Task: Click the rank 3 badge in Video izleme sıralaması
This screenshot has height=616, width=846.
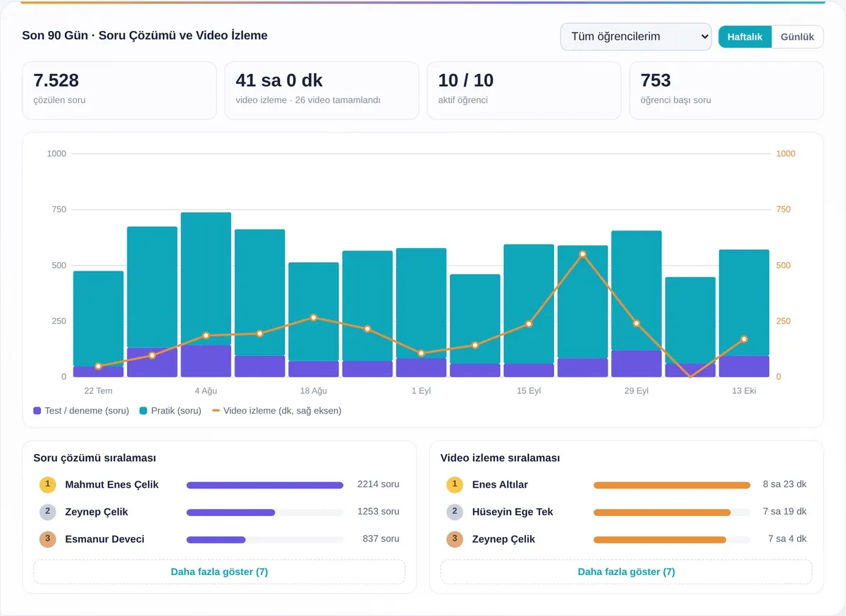Action: pos(455,540)
